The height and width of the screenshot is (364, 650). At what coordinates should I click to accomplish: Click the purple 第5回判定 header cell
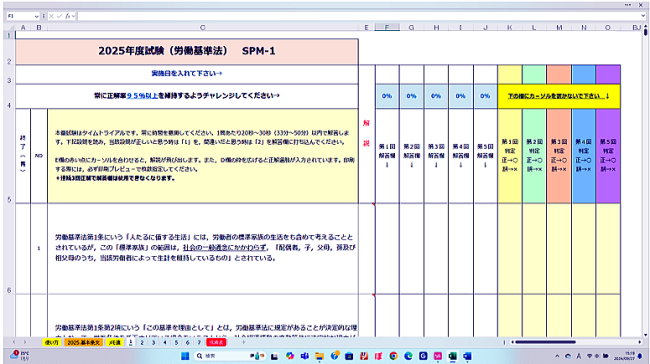(608, 156)
